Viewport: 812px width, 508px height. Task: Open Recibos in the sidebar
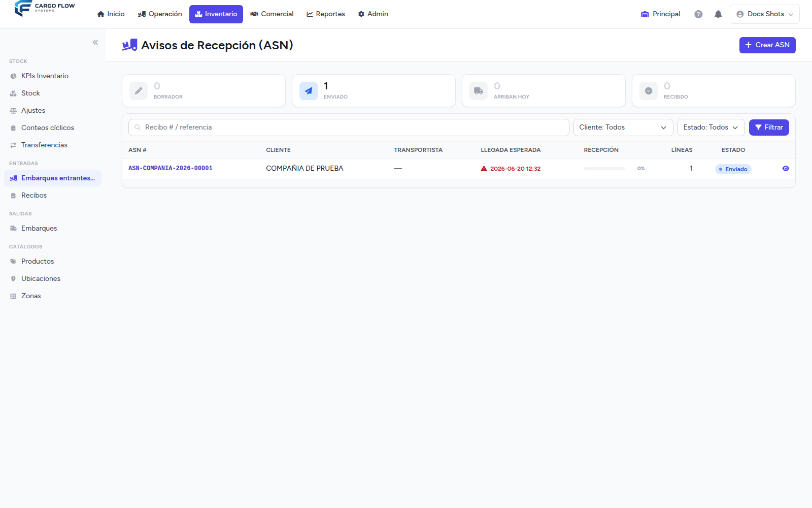53,196
